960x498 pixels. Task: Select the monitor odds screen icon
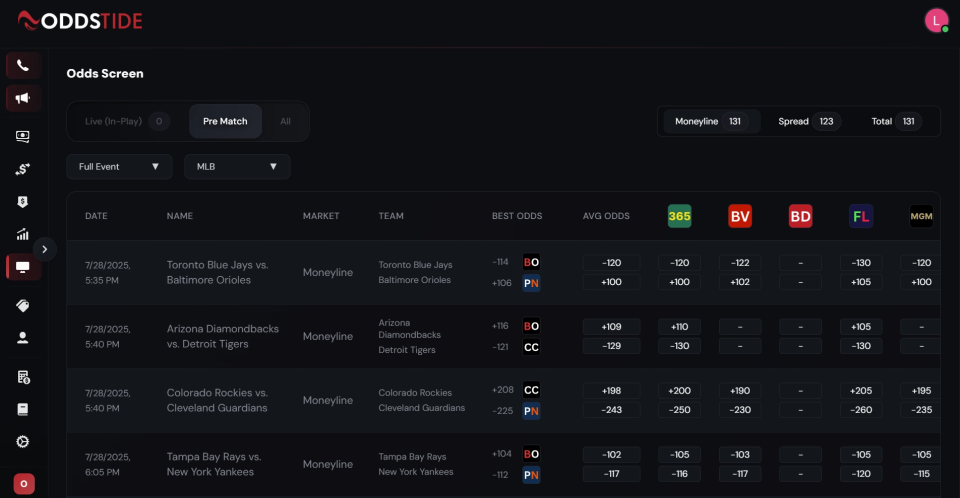pos(23,267)
